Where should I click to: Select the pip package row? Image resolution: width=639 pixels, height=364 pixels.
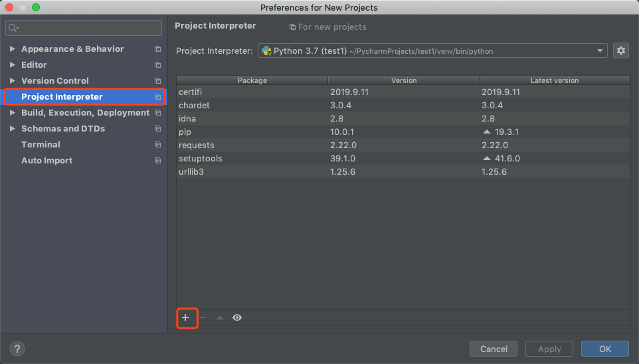(x=403, y=132)
